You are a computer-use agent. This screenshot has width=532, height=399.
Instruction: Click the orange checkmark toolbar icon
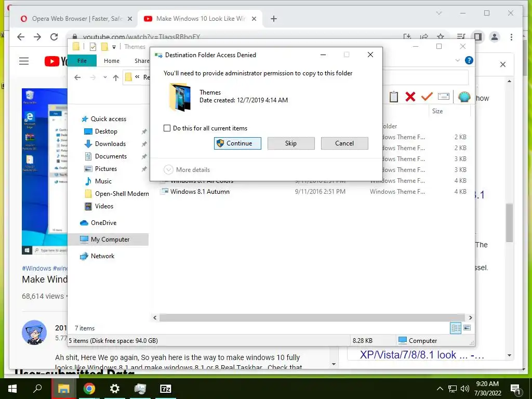click(427, 97)
